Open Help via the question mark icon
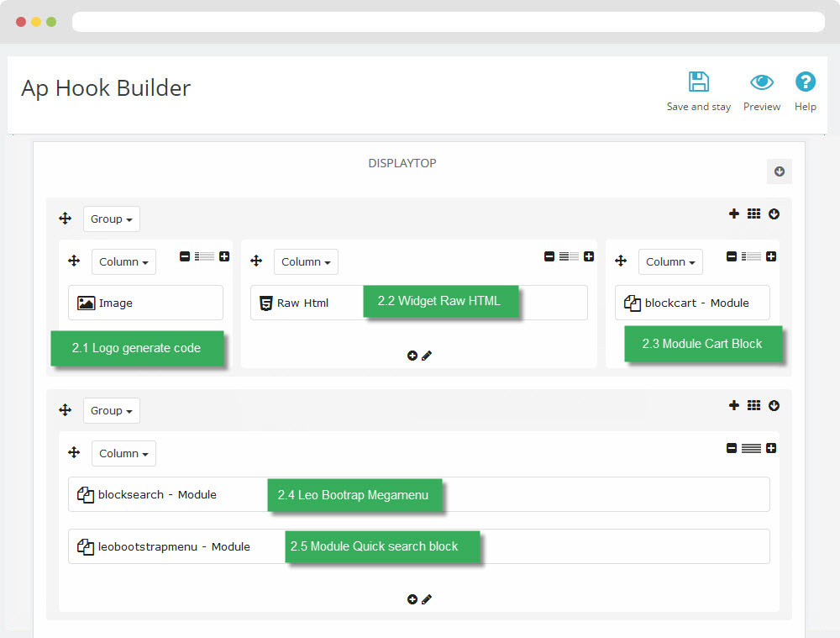The image size is (840, 638). 806,82
